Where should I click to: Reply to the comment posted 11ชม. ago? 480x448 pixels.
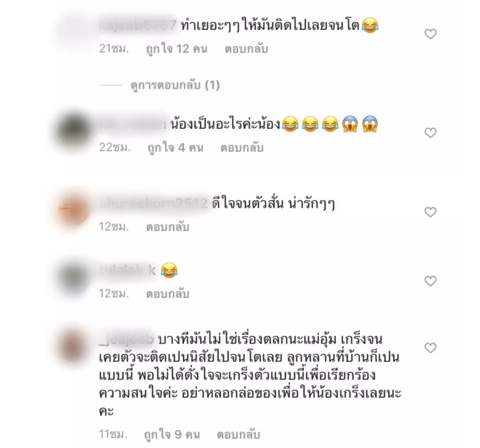tap(239, 435)
